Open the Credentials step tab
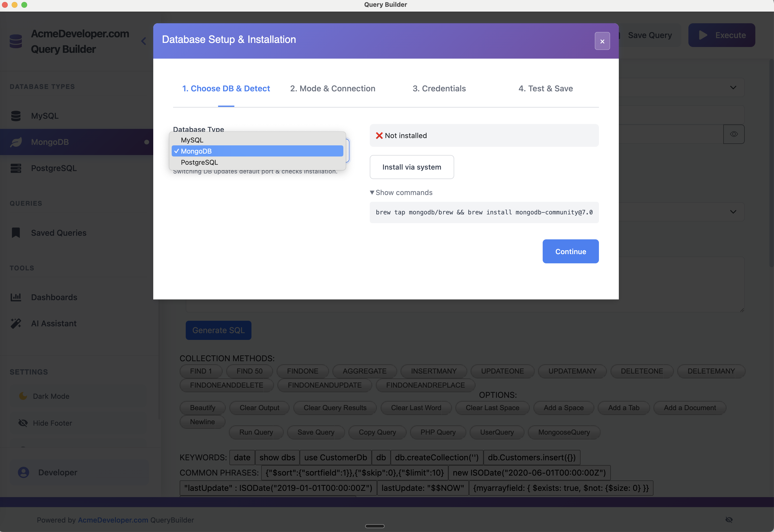 coord(439,88)
